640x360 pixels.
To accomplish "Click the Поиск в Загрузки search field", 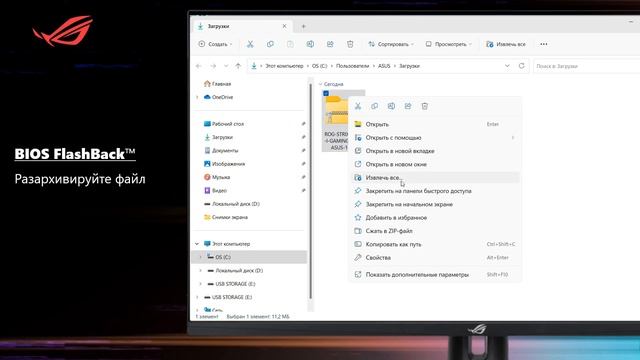I will [x=586, y=66].
